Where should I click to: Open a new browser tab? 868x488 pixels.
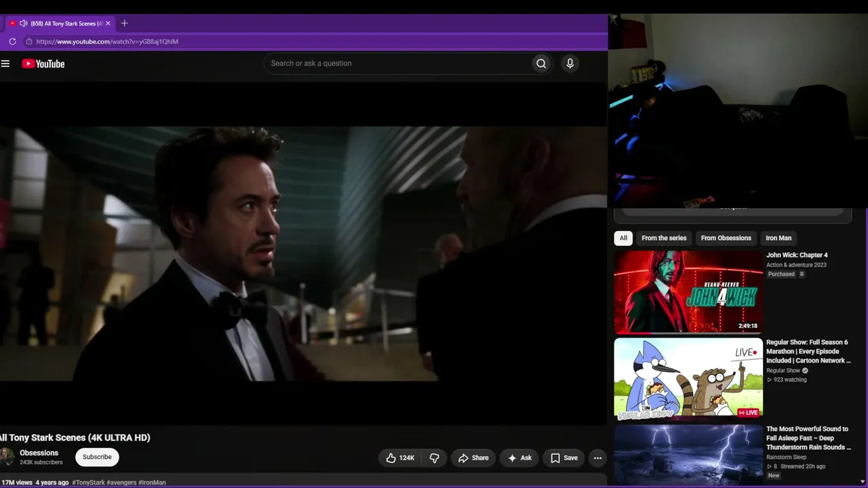coord(124,23)
